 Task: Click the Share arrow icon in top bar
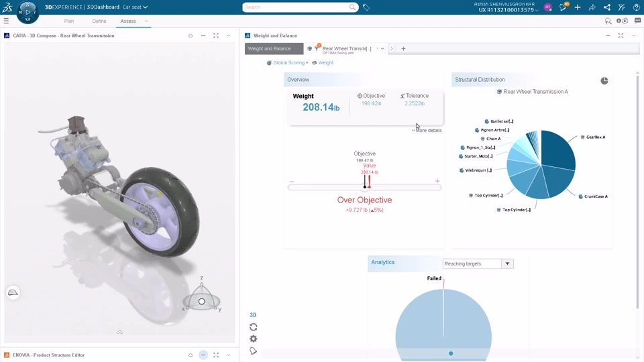coord(592,7)
